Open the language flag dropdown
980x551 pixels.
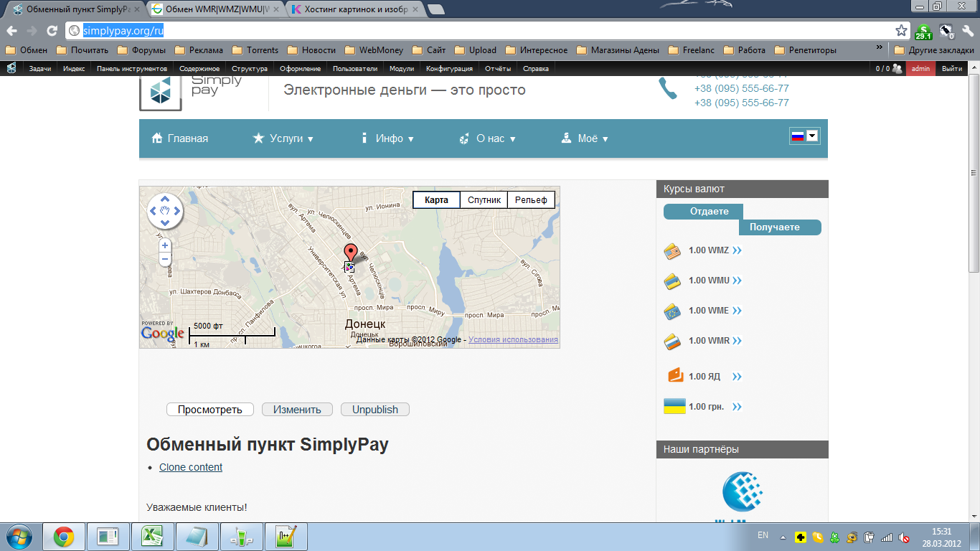click(x=804, y=136)
